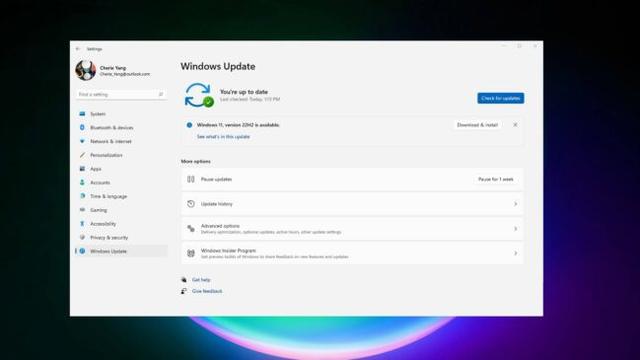Click the Bluetooth & devices icon
Screen dimensions: 640x360
(82, 127)
